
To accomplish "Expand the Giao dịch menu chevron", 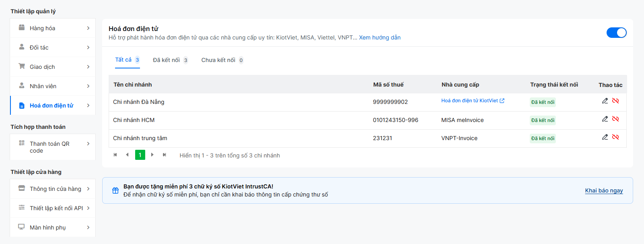I will tap(88, 67).
